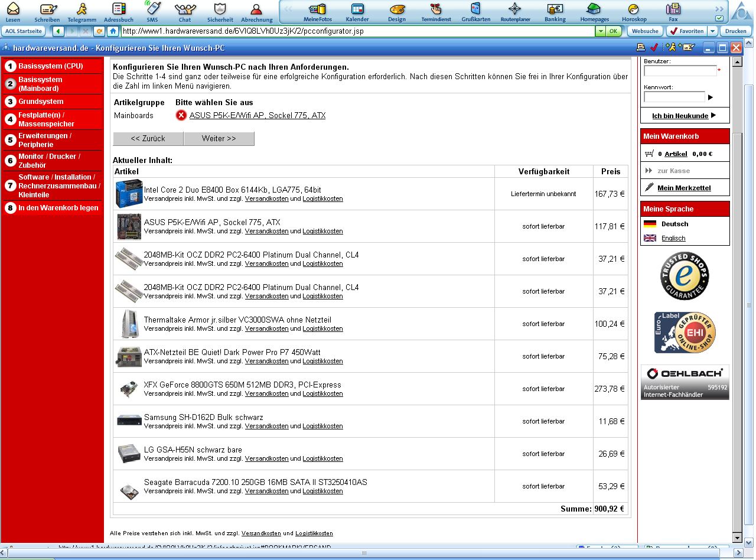
Task: Open the Kalender icon
Action: pyautogui.click(x=357, y=11)
